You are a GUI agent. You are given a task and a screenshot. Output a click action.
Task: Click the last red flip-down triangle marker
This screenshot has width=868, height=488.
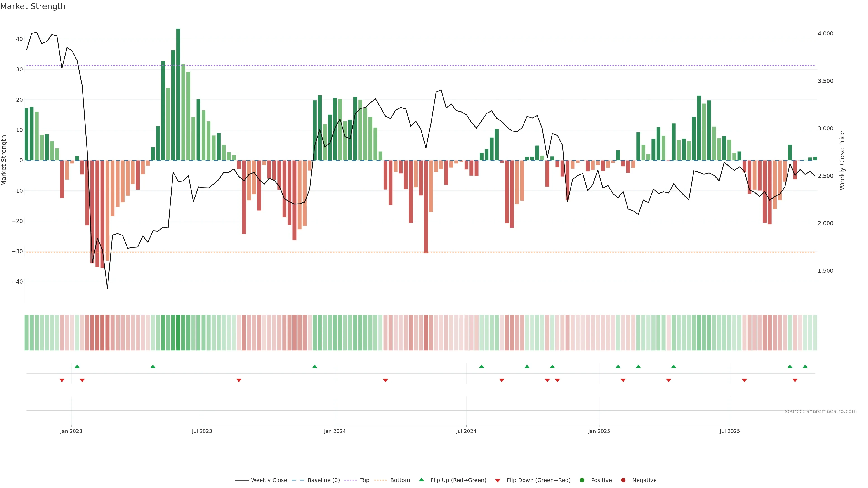pos(795,380)
